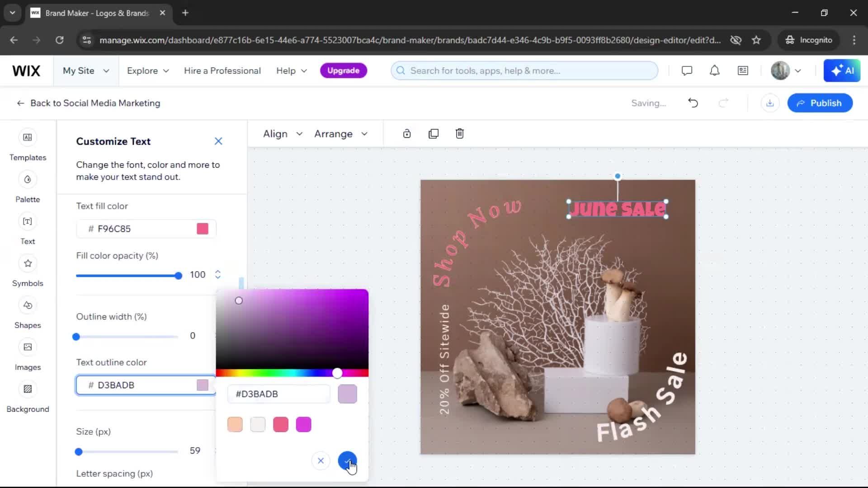Redo the last change
Viewport: 868px width, 488px height.
tap(724, 103)
